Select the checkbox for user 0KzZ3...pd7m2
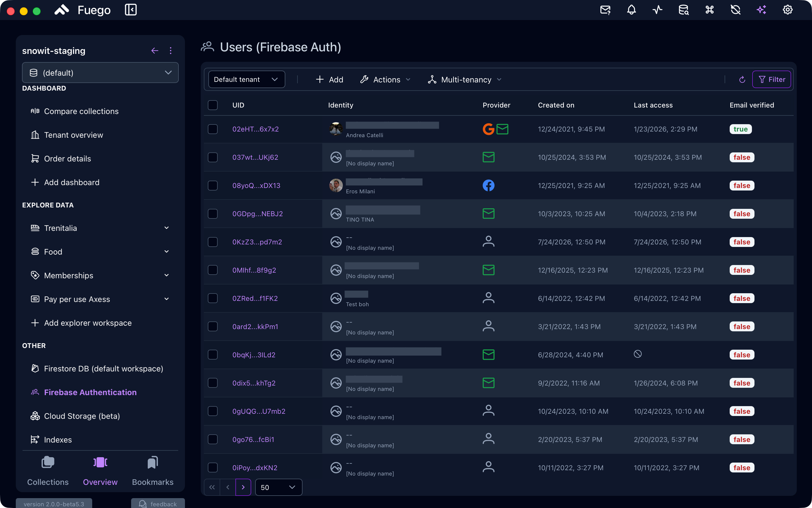Image resolution: width=812 pixels, height=508 pixels. pos(213,242)
